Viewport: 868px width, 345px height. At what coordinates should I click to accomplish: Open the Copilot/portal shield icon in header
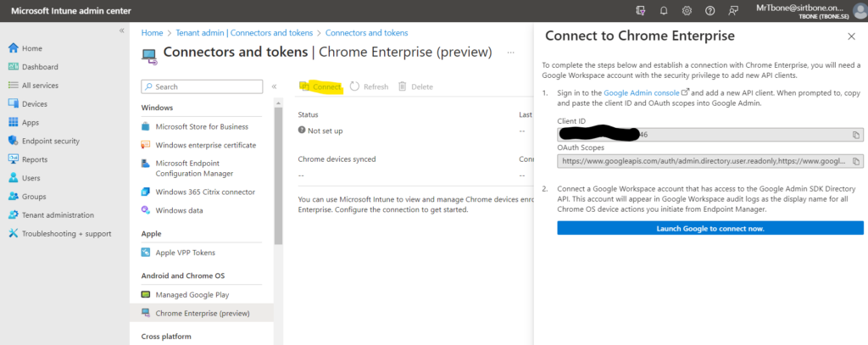(641, 10)
